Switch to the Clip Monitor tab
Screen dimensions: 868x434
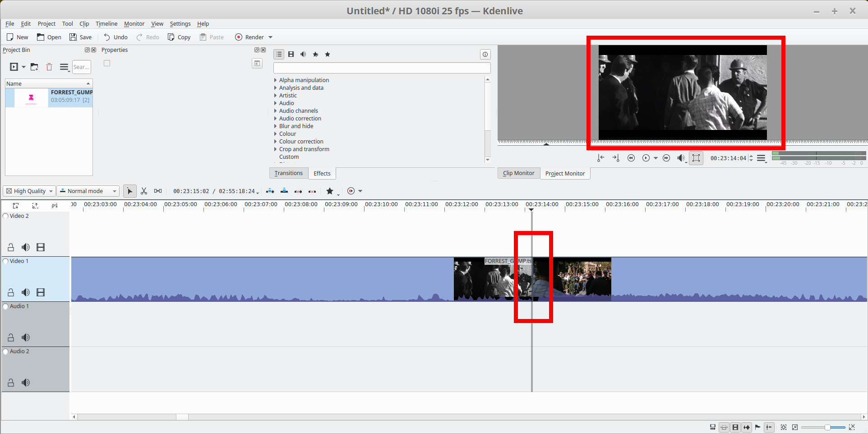click(519, 173)
